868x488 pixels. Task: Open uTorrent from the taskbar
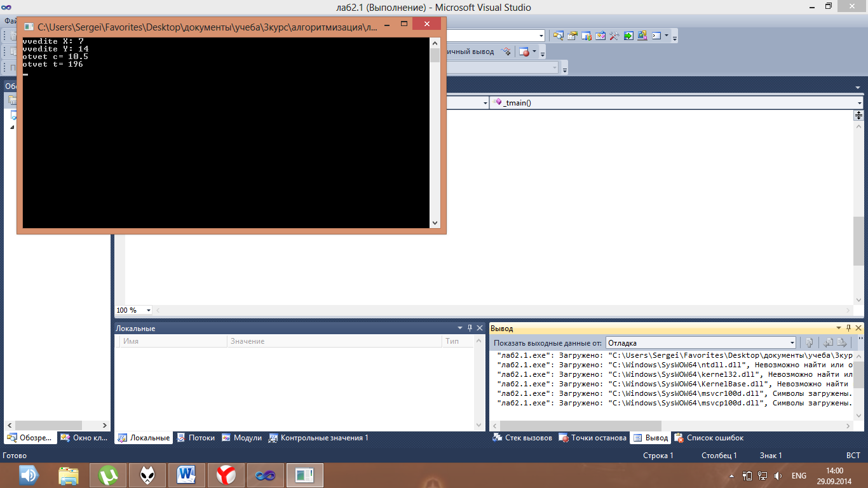pos(108,475)
